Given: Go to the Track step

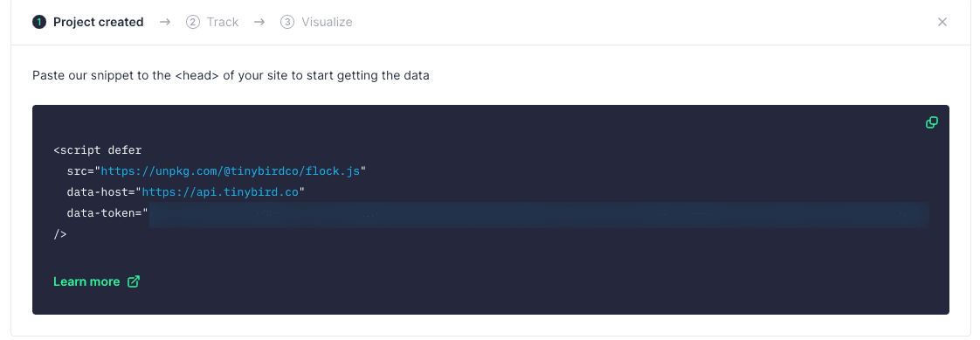Looking at the screenshot, I should pyautogui.click(x=223, y=22).
